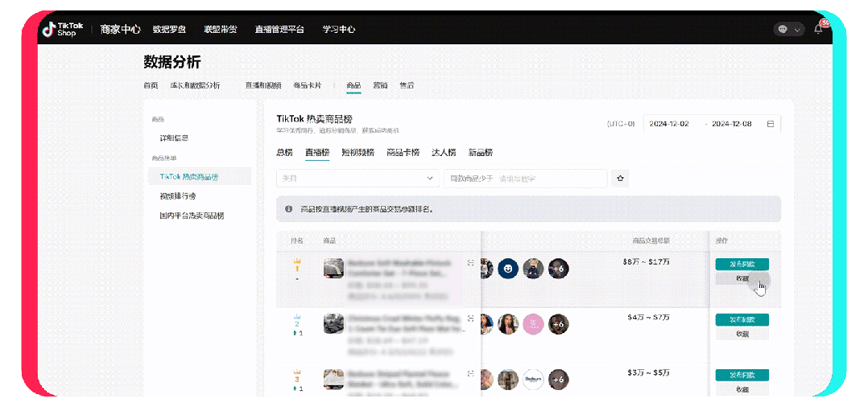The height and width of the screenshot is (407, 868).
Task: Click the rank 2 rug product thumbnail
Action: point(333,323)
